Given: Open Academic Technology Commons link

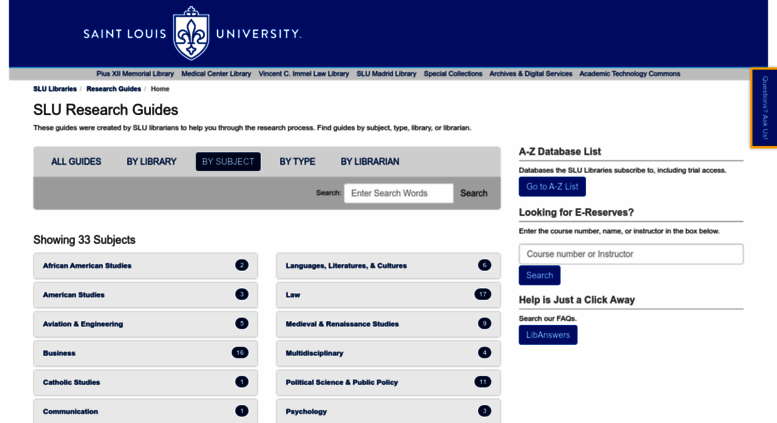Looking at the screenshot, I should [629, 74].
